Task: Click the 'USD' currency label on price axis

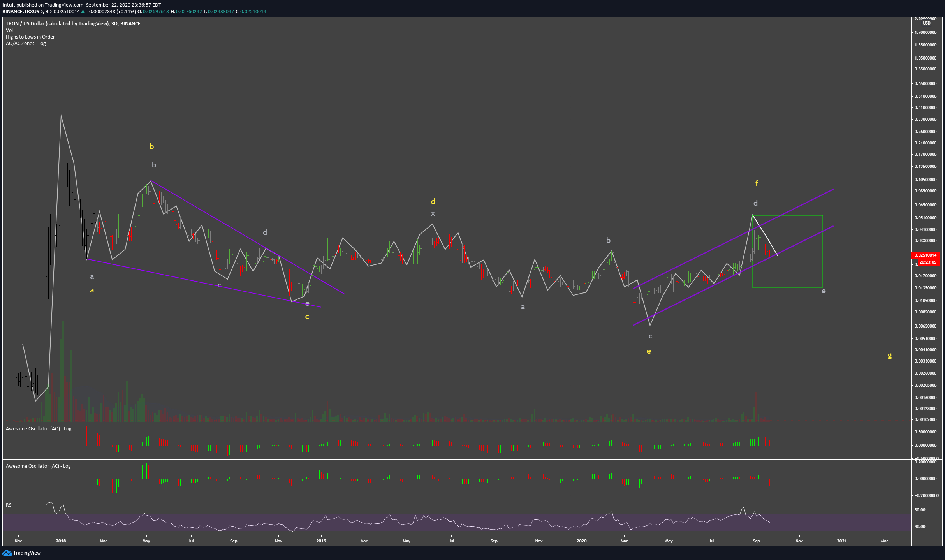Action: pos(927,23)
